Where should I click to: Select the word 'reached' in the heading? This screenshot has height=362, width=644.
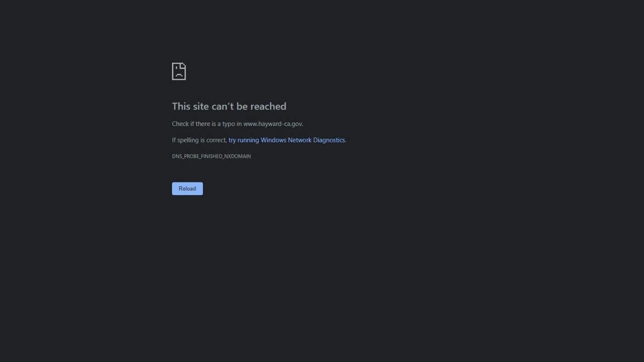pyautogui.click(x=268, y=106)
